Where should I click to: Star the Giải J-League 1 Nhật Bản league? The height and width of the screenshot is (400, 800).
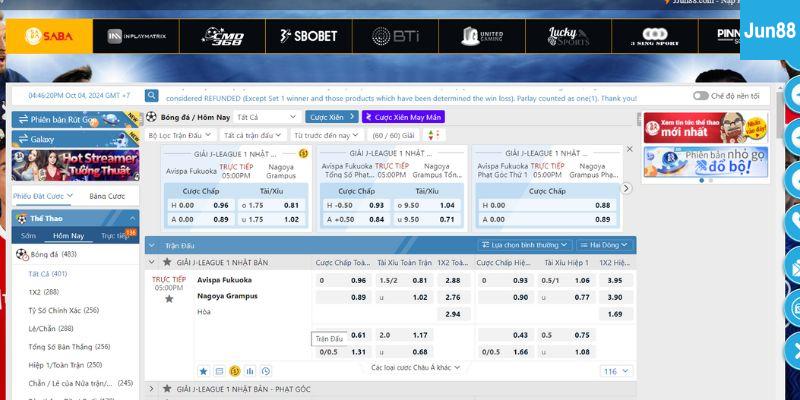point(167,262)
